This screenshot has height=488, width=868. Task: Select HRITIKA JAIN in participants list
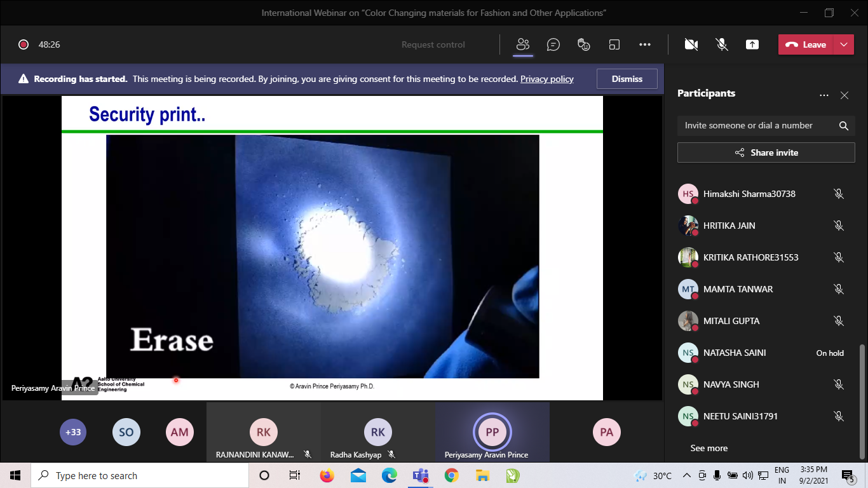[729, 226]
